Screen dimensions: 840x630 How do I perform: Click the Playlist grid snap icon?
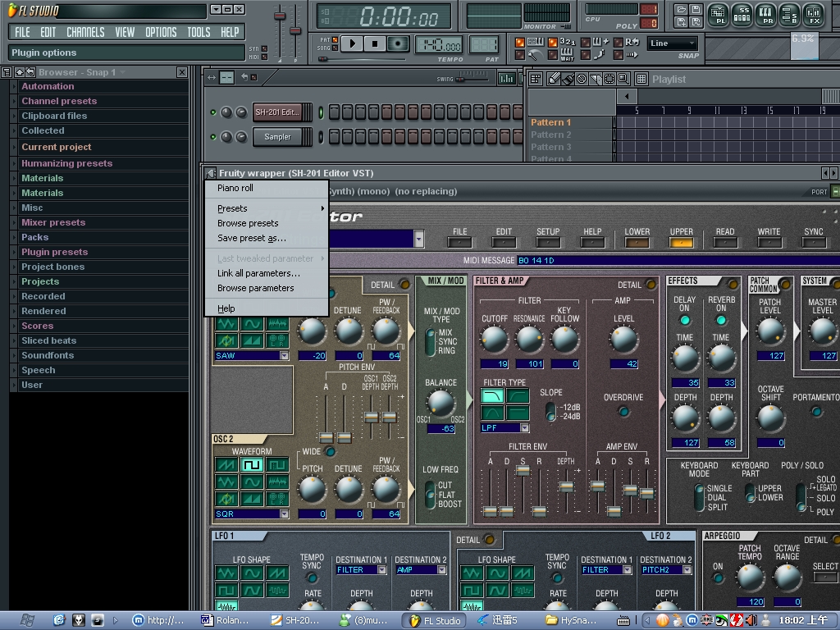click(641, 80)
